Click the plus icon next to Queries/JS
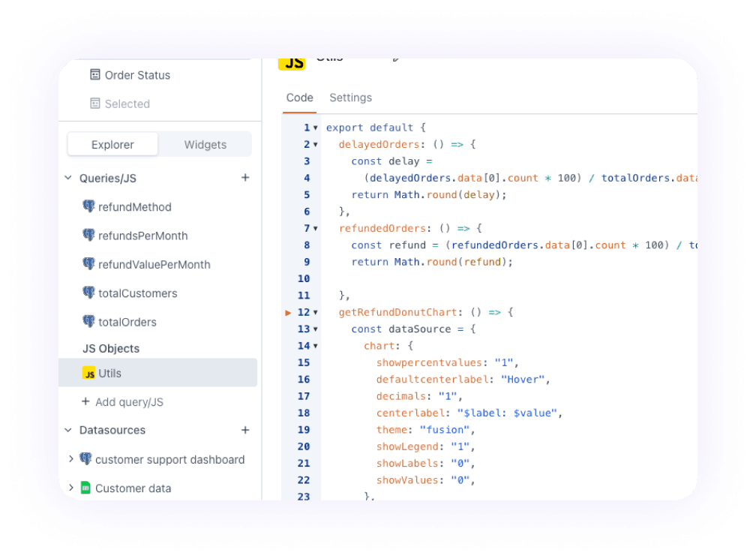Viewport: 756px width, 559px height. click(245, 178)
